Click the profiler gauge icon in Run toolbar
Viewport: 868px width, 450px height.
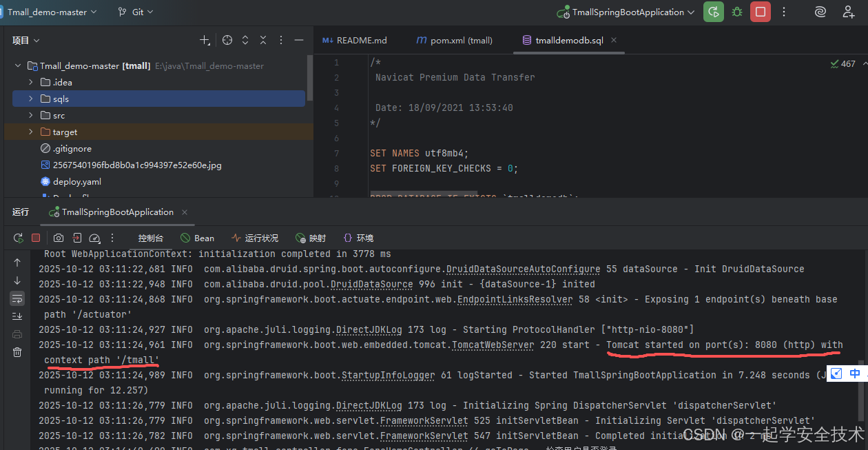pos(95,238)
